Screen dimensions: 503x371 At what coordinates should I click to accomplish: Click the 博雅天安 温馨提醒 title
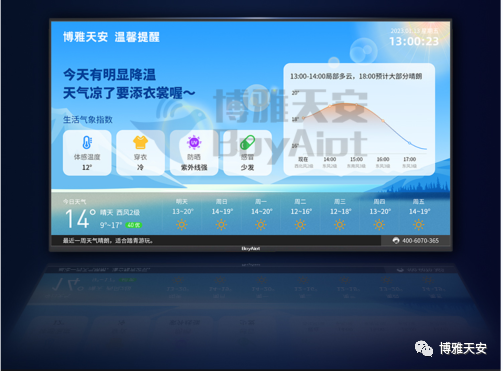tap(111, 37)
